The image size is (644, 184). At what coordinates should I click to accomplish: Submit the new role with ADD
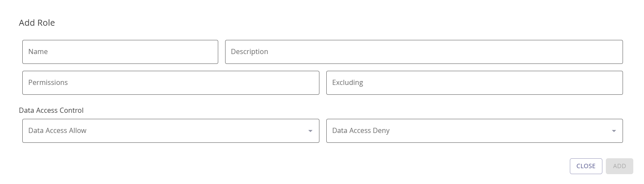(619, 166)
